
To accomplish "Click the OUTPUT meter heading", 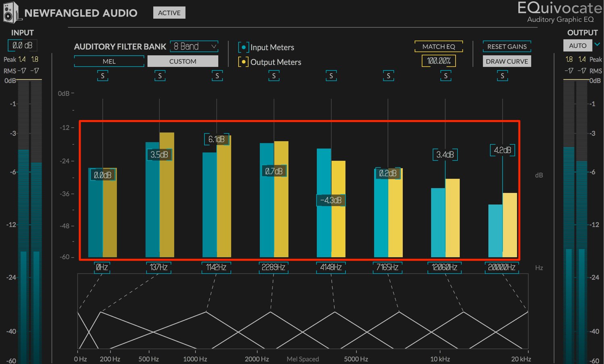I will (x=582, y=33).
